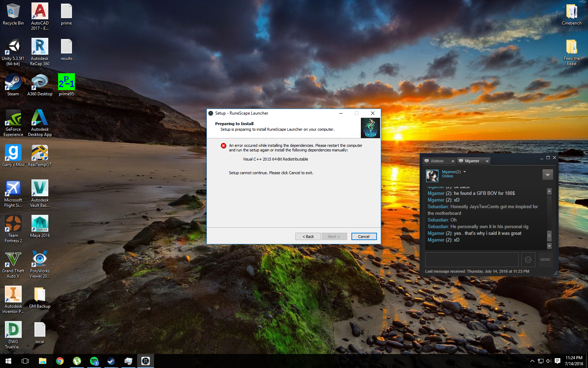Open the GM Backup folder icon
588x368 pixels.
pos(40,298)
